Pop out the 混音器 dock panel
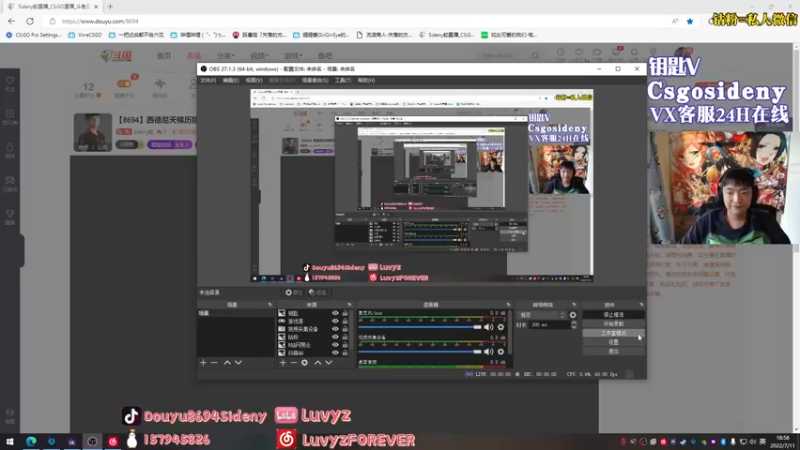800x450 pixels. [508, 305]
